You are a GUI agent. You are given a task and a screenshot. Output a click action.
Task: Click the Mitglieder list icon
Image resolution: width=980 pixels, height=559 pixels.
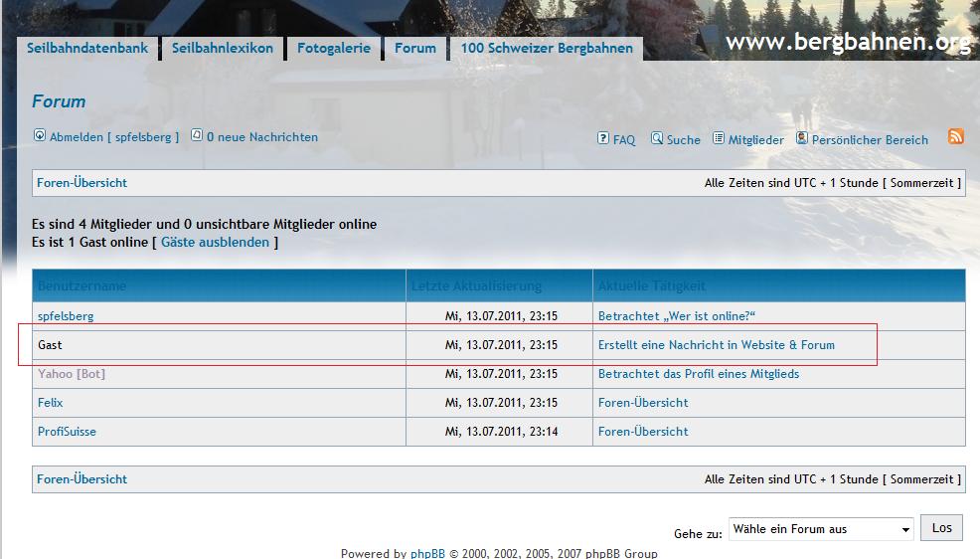point(719,138)
